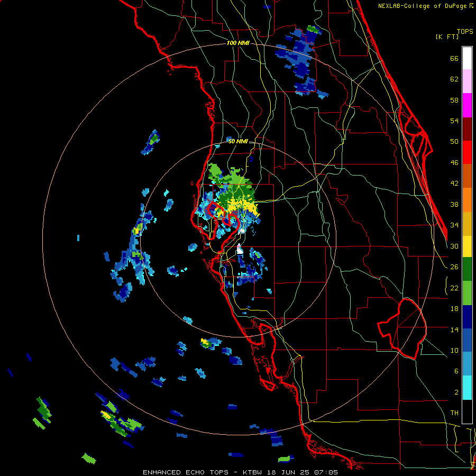Click the legend value 54
476x476 pixels.
[x=454, y=121]
